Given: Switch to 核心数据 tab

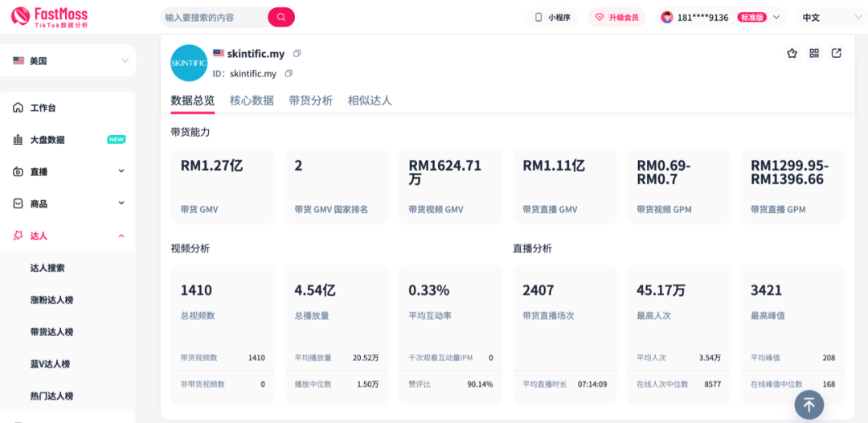Looking at the screenshot, I should 252,101.
